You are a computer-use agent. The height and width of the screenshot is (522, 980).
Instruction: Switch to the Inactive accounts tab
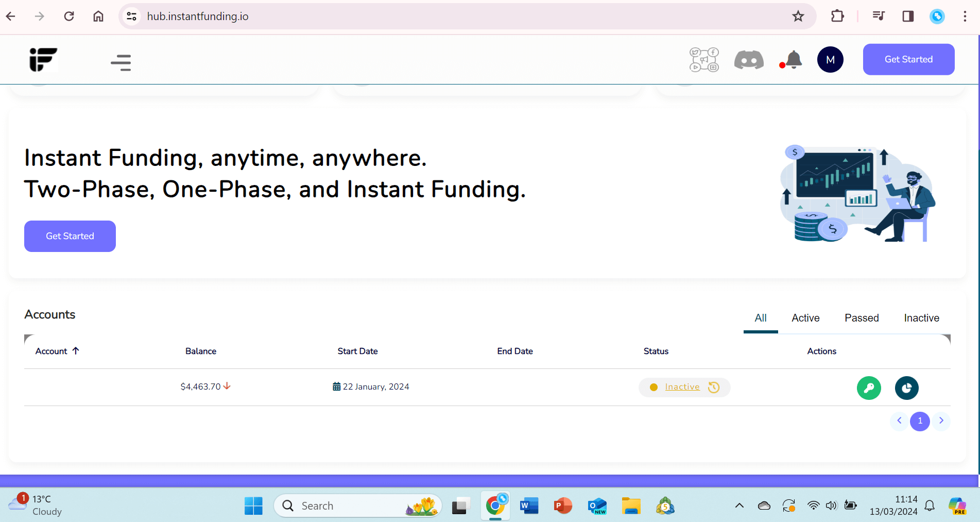coord(921,318)
